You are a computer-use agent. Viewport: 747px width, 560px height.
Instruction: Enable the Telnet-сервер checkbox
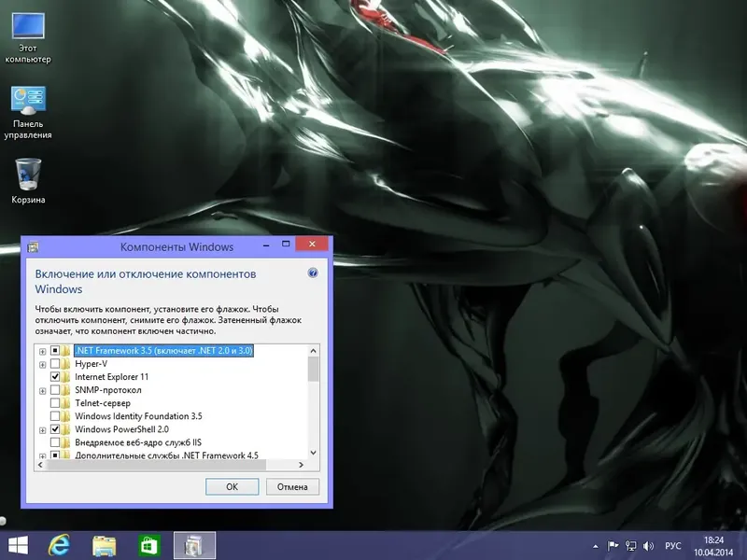point(55,403)
